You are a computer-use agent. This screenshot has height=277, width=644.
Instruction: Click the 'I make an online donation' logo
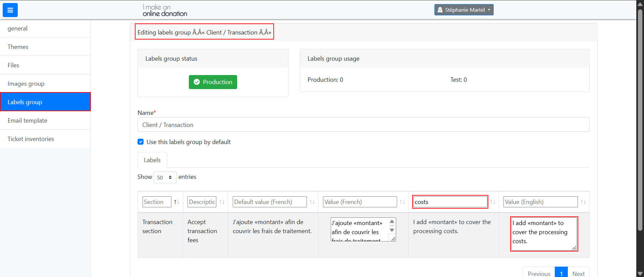(165, 10)
